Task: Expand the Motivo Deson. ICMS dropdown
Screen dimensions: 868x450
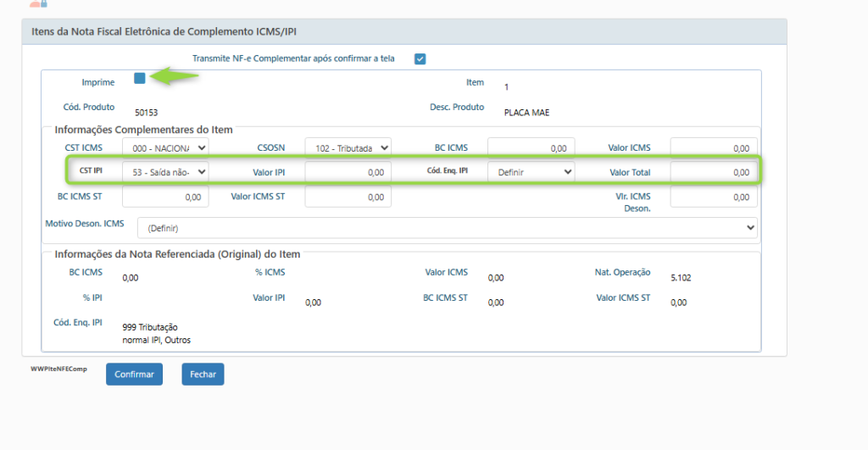Action: [x=447, y=228]
